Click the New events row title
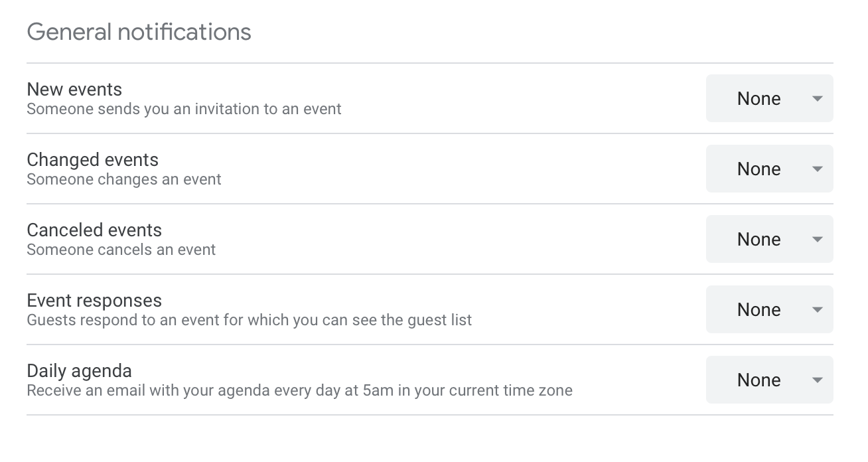The width and height of the screenshot is (868, 462). [x=74, y=90]
